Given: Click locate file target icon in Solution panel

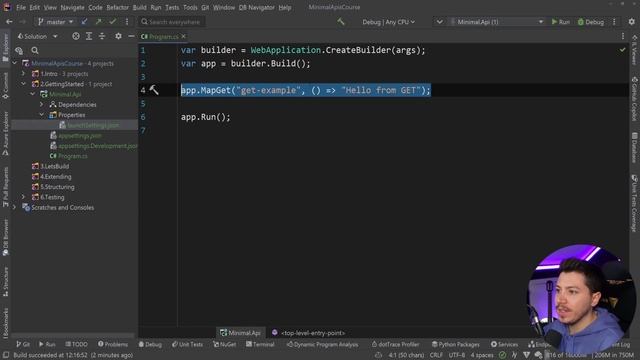Looking at the screenshot, I should [76, 36].
